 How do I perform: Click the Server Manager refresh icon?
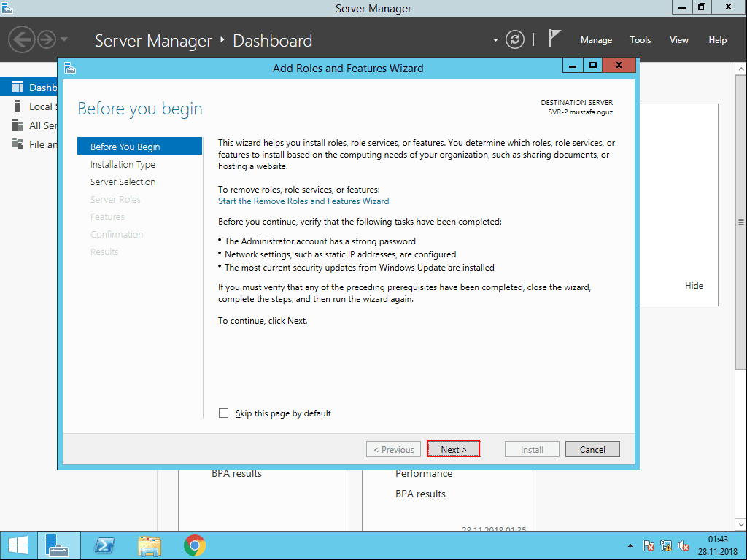515,40
